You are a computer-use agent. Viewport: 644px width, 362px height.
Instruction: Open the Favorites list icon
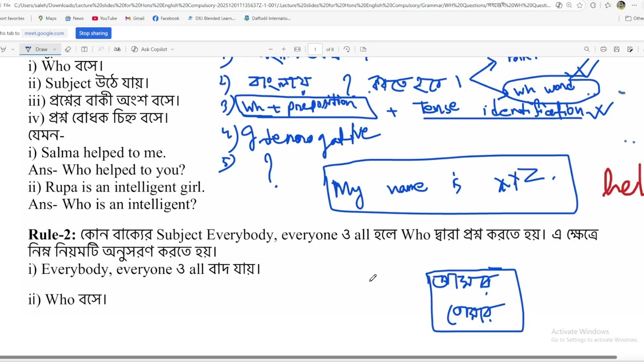[607, 6]
